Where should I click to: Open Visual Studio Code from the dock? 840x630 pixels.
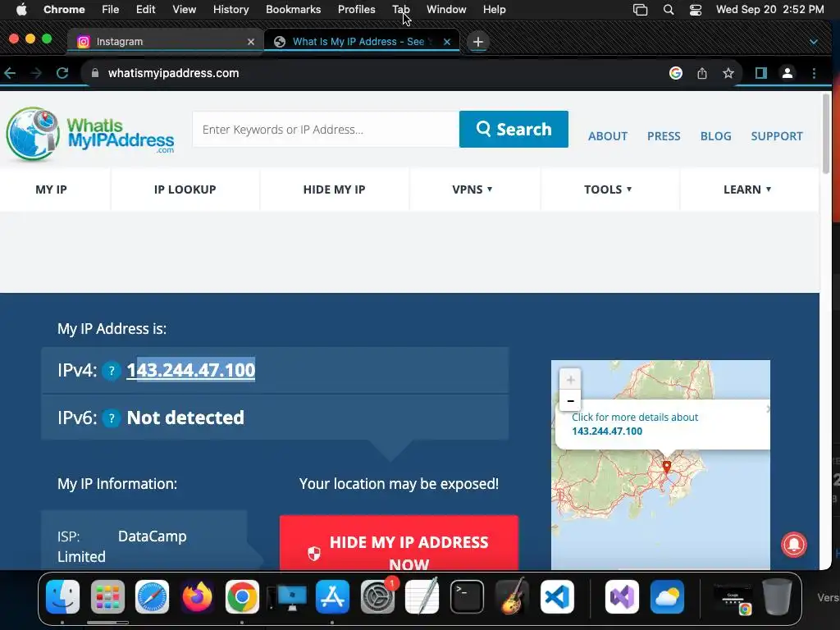click(x=557, y=597)
